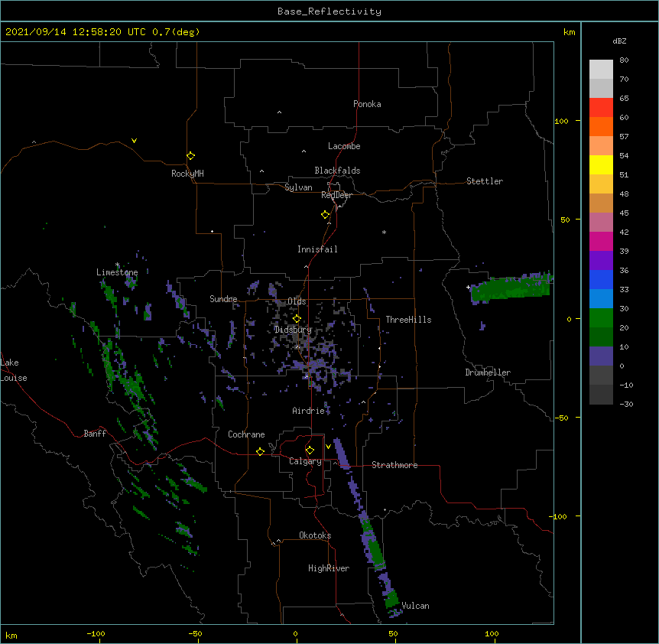The image size is (659, 644).
Task: Select the magenta 39 dBZ legend swatch
Action: tap(601, 241)
